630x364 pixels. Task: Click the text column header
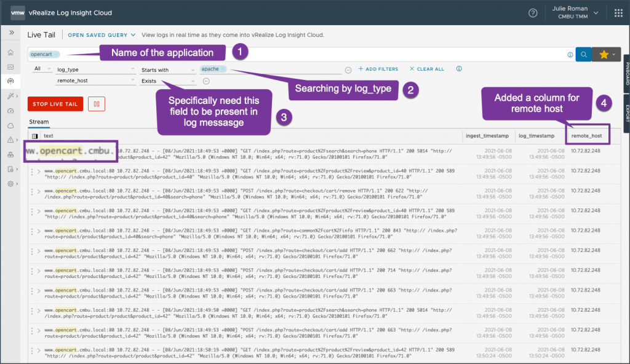[49, 136]
